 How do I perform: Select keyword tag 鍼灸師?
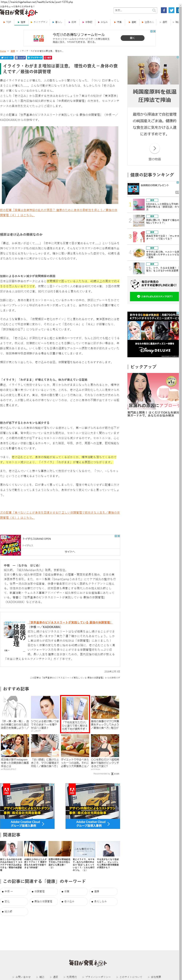point(14,911)
